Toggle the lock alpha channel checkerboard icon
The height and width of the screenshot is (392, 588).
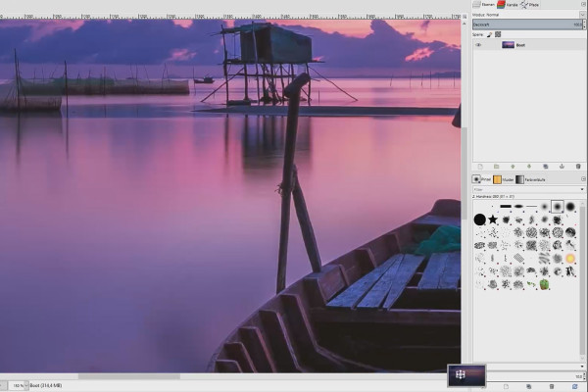pos(498,34)
